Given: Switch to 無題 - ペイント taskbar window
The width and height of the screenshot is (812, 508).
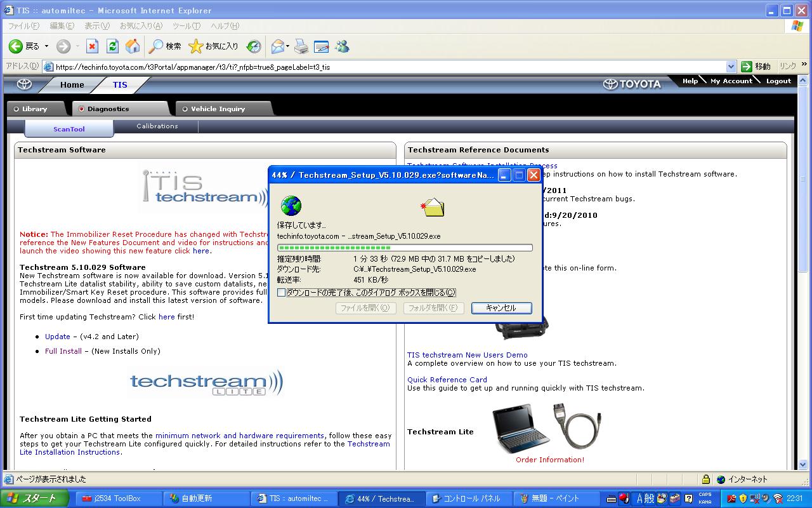Looking at the screenshot, I should (x=556, y=498).
